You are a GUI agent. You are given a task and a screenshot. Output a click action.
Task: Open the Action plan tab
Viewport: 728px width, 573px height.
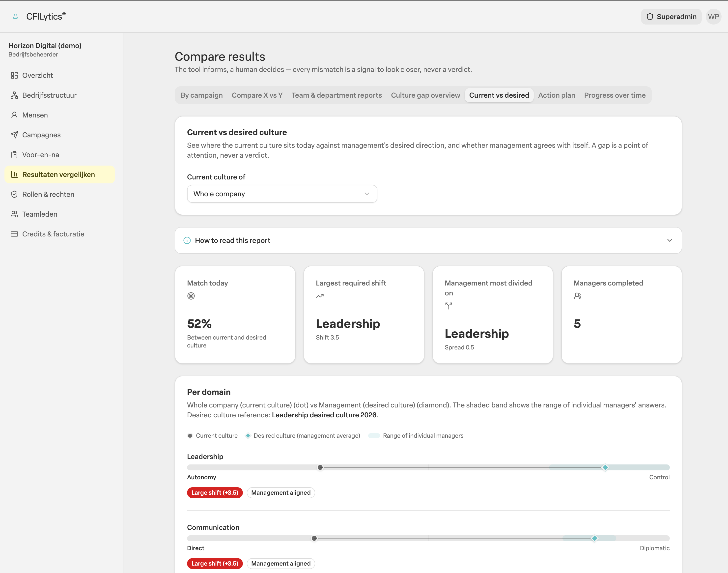[556, 95]
